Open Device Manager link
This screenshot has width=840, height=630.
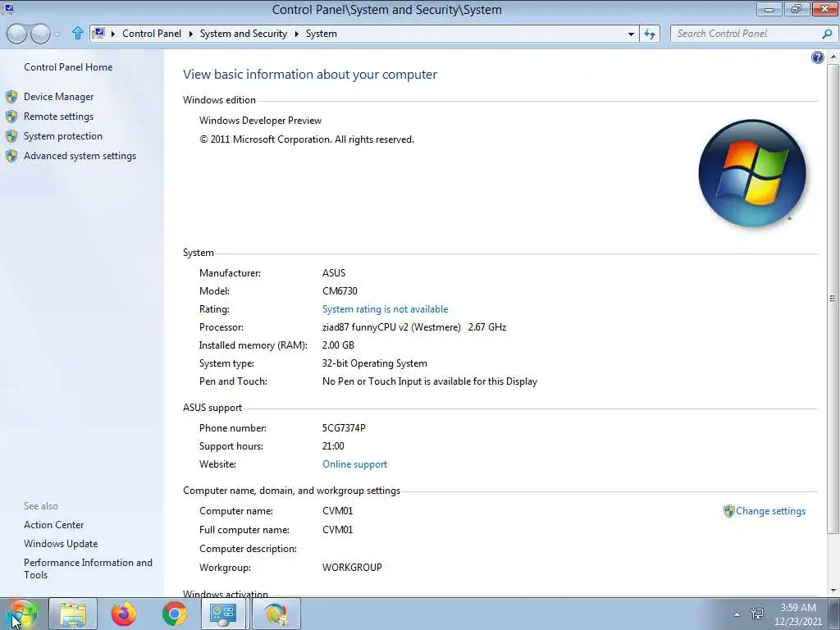coord(58,97)
